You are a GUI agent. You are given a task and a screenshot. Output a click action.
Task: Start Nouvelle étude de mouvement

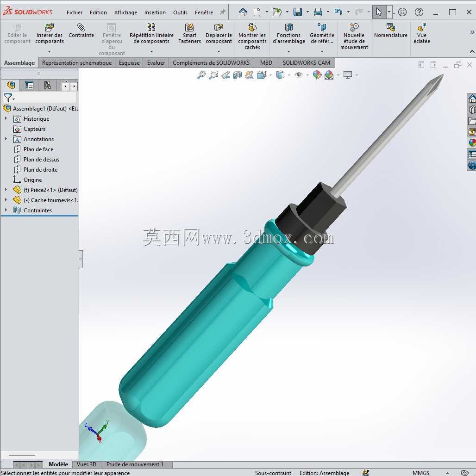click(354, 37)
